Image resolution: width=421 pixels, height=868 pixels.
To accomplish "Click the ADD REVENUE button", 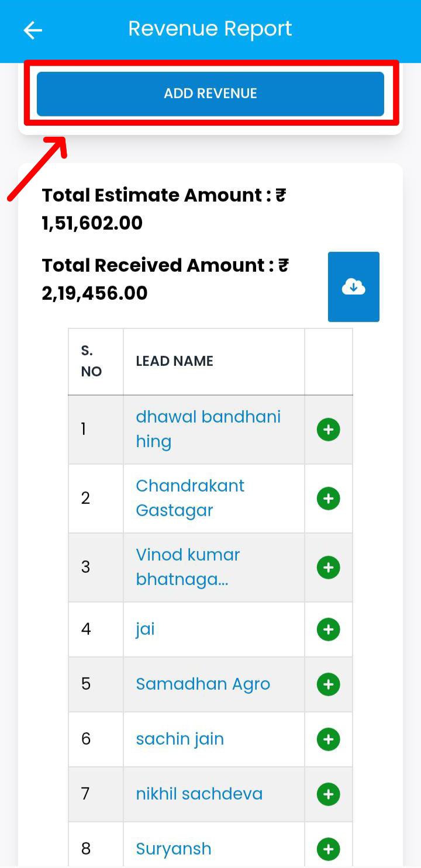I will [x=210, y=94].
